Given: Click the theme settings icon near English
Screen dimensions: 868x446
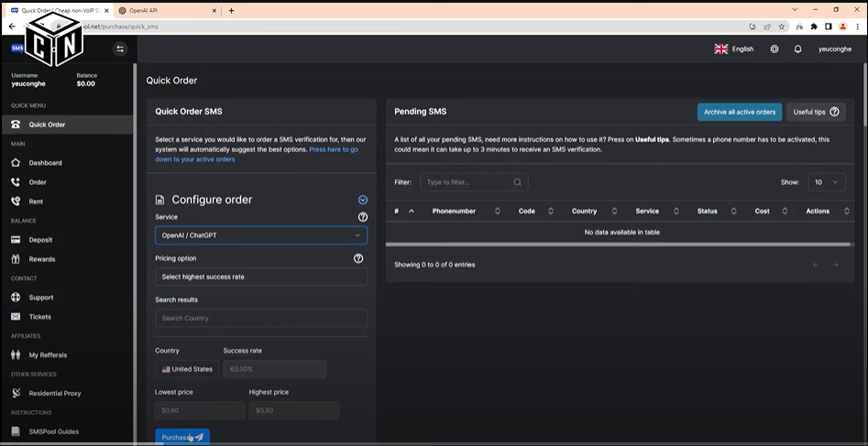Looking at the screenshot, I should pyautogui.click(x=775, y=49).
